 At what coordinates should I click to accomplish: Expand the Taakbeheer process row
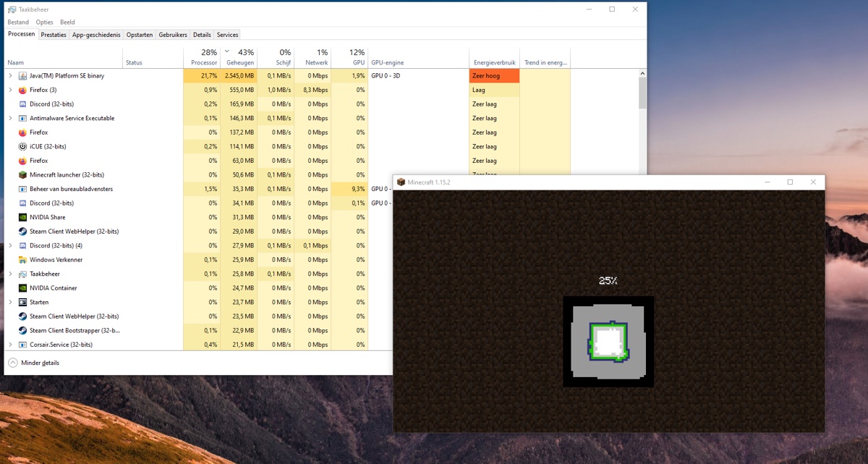10,274
